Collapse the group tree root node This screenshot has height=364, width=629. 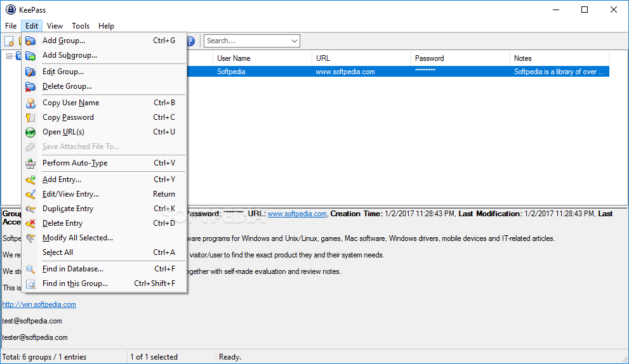9,56
